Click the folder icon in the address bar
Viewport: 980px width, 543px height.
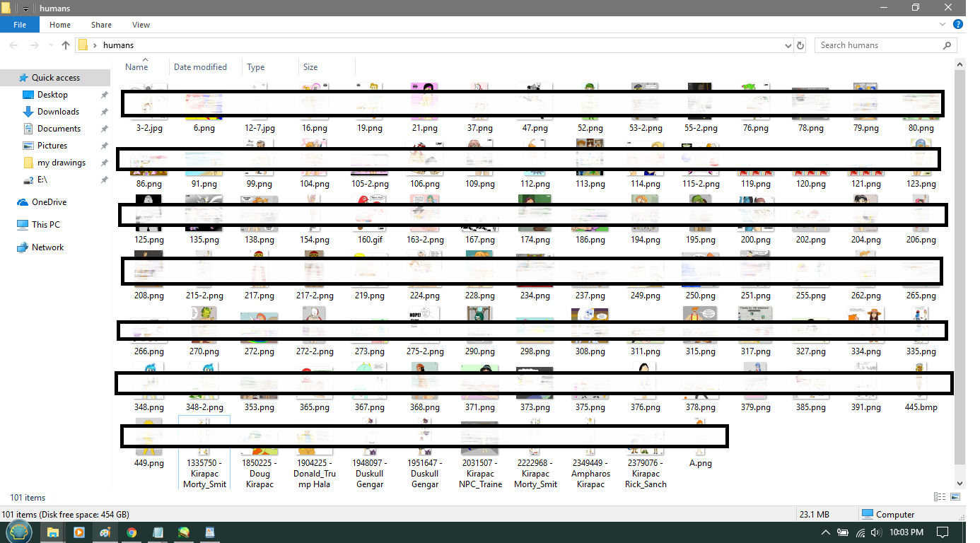coord(83,45)
